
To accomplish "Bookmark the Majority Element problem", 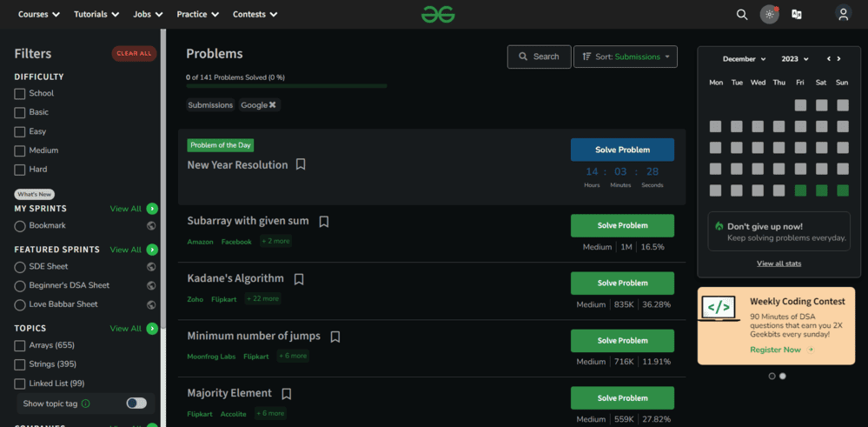I will tap(286, 394).
